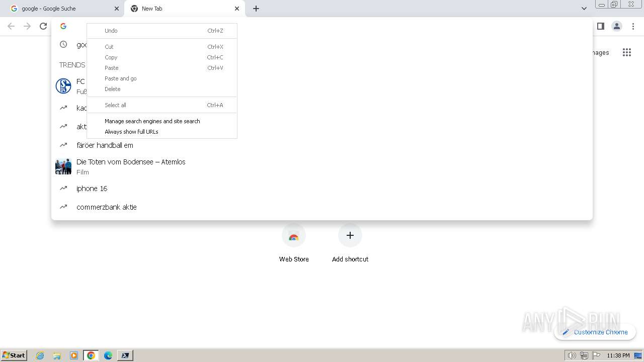Click the 11:38 PM system clock
This screenshot has height=362, width=644.
click(618, 355)
